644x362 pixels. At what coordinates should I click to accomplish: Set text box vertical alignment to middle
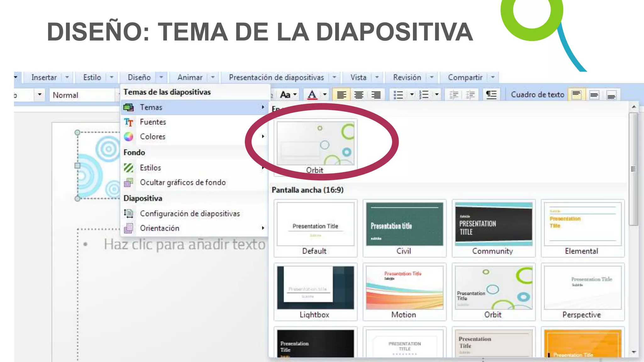click(x=594, y=95)
